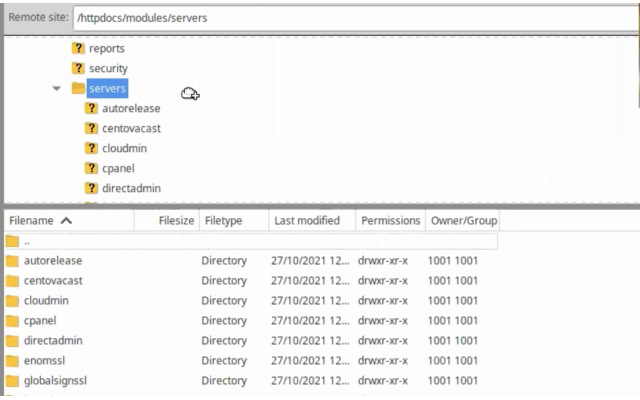Click the cpanel folder icon in file list
The width and height of the screenshot is (640, 400).
coord(13,321)
